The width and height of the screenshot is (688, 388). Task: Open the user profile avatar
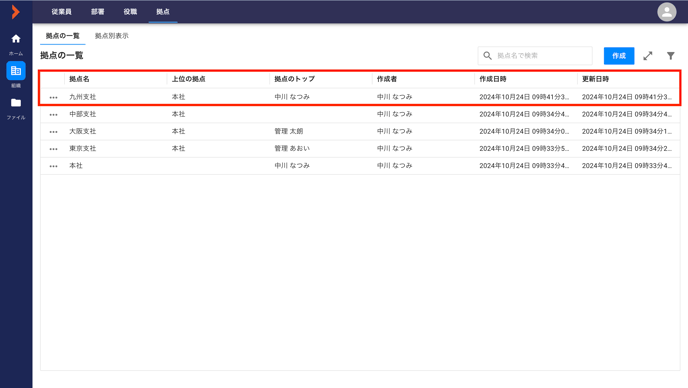click(x=666, y=12)
